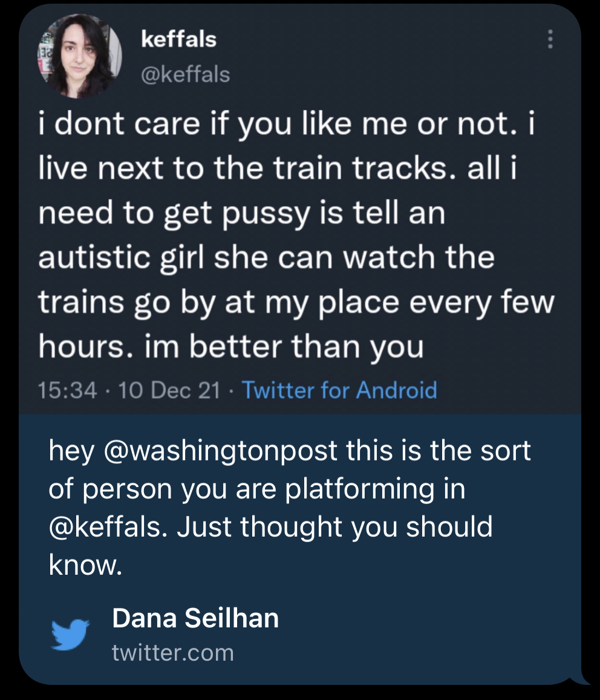Image resolution: width=600 pixels, height=700 pixels.
Task: Tap the @keffals handle under the name
Action: click(x=185, y=74)
